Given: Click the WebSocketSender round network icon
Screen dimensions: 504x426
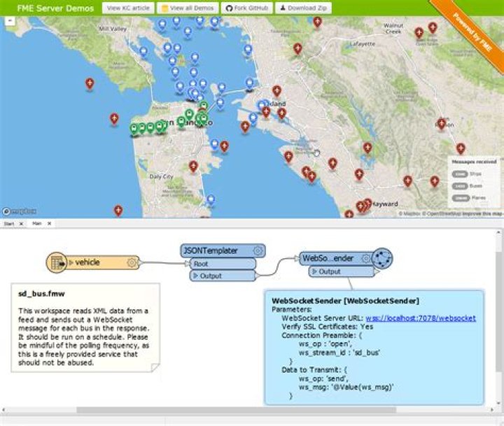Looking at the screenshot, I should click(x=382, y=258).
